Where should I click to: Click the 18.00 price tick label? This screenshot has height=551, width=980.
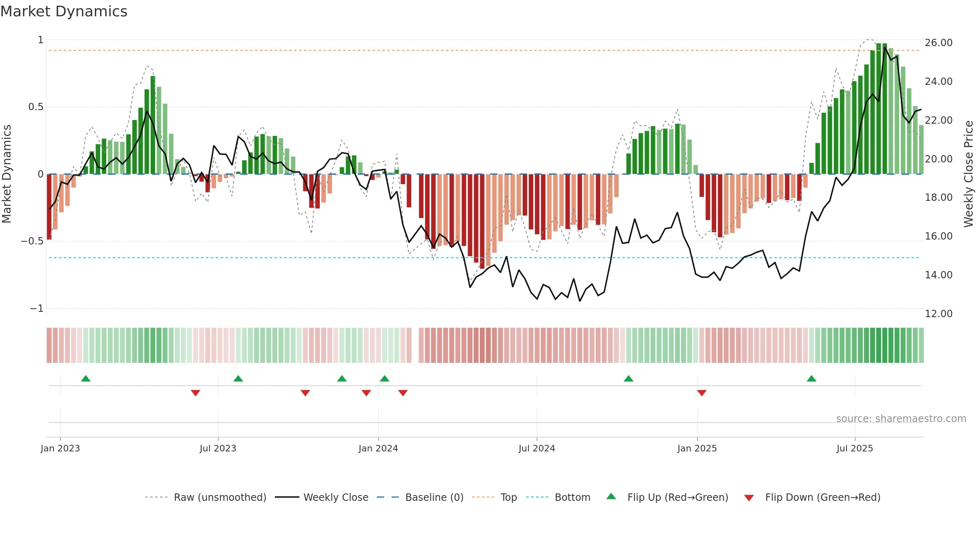pyautogui.click(x=939, y=198)
